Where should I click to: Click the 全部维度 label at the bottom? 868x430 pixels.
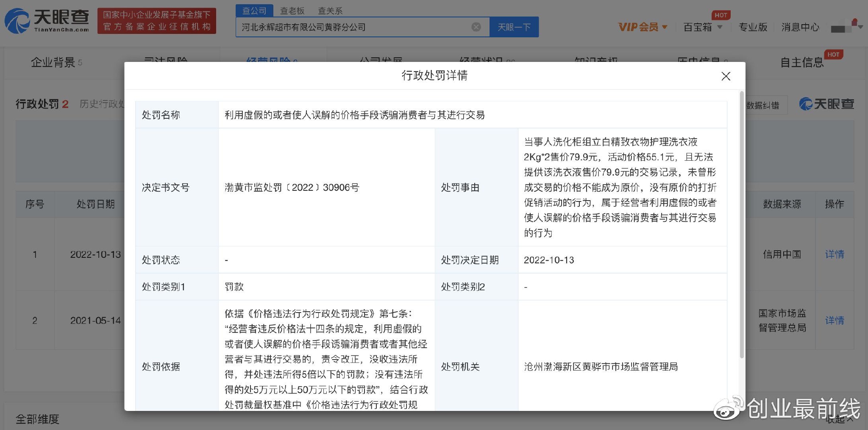[37, 419]
